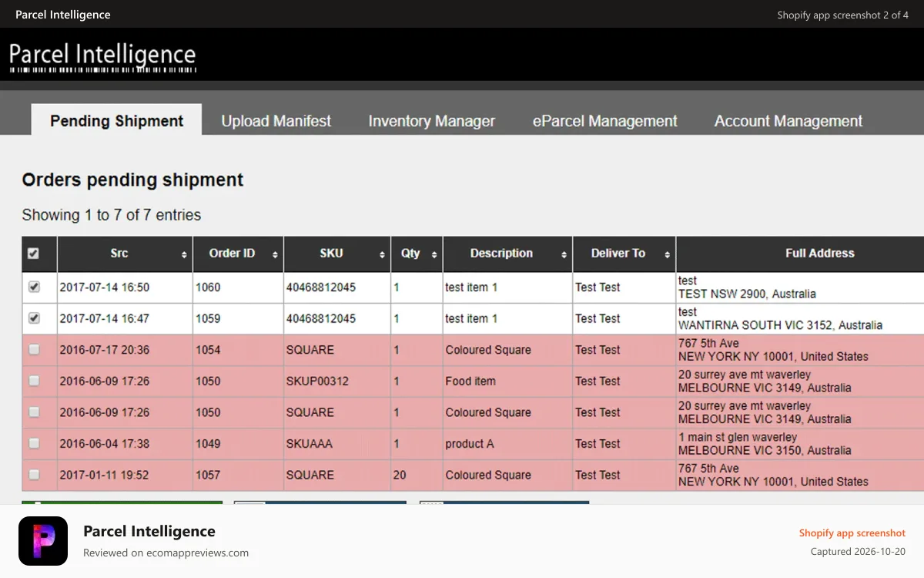Toggle the select-all header checkbox
924x578 pixels.
tap(33, 254)
